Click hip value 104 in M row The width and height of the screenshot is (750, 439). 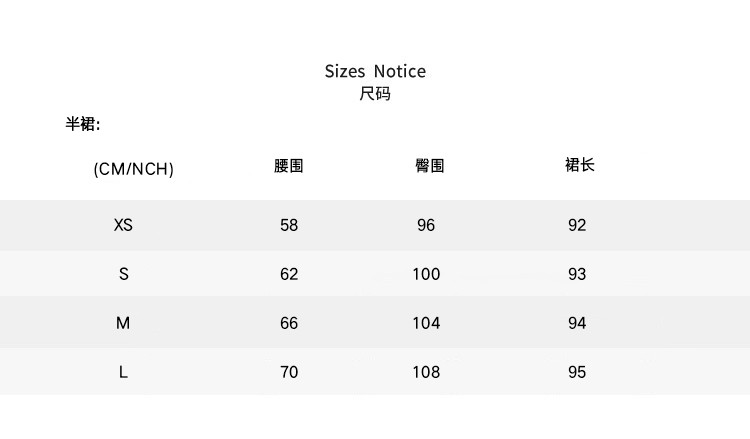[x=426, y=323]
